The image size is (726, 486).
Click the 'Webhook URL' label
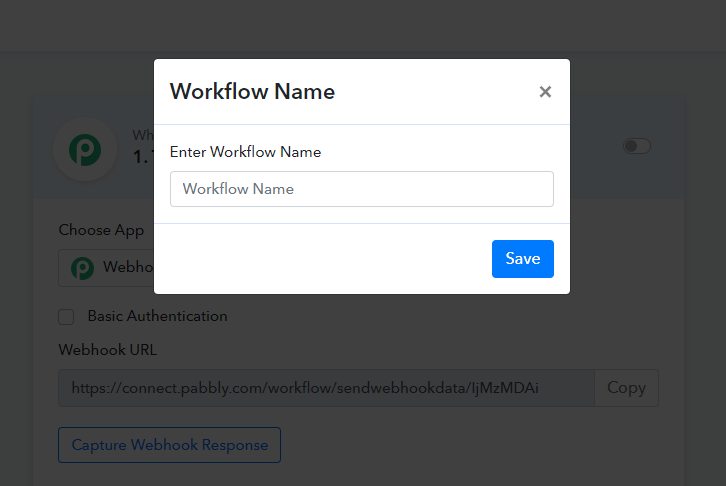107,350
